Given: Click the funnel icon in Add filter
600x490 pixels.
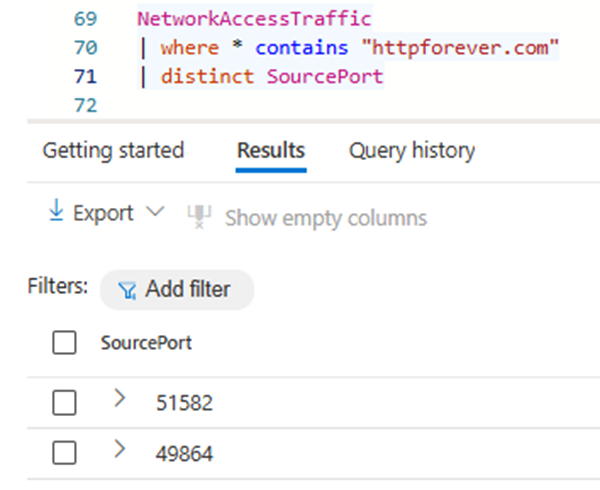Looking at the screenshot, I should 127,290.
